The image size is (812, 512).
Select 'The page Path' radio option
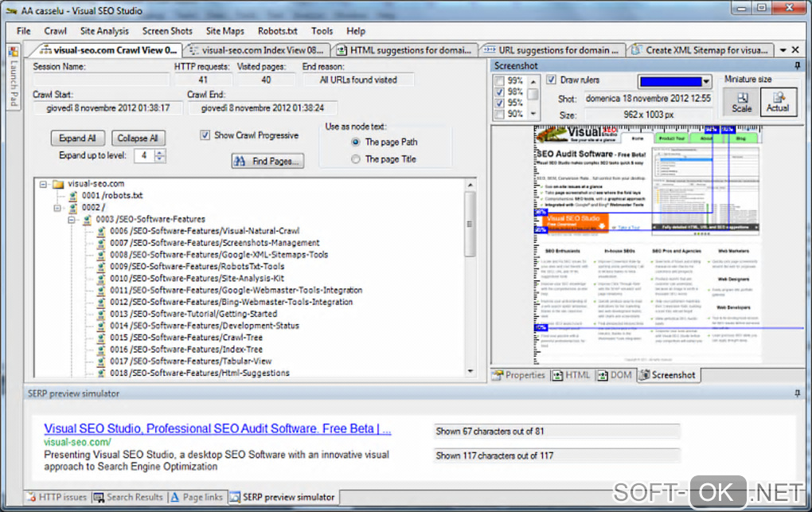point(356,142)
